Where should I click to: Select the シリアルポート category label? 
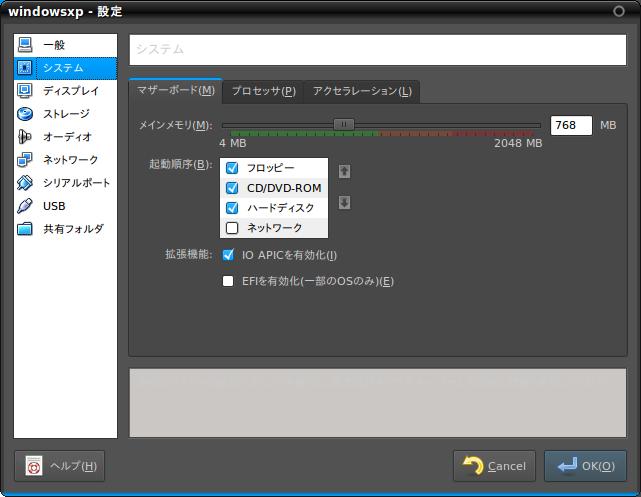76,183
